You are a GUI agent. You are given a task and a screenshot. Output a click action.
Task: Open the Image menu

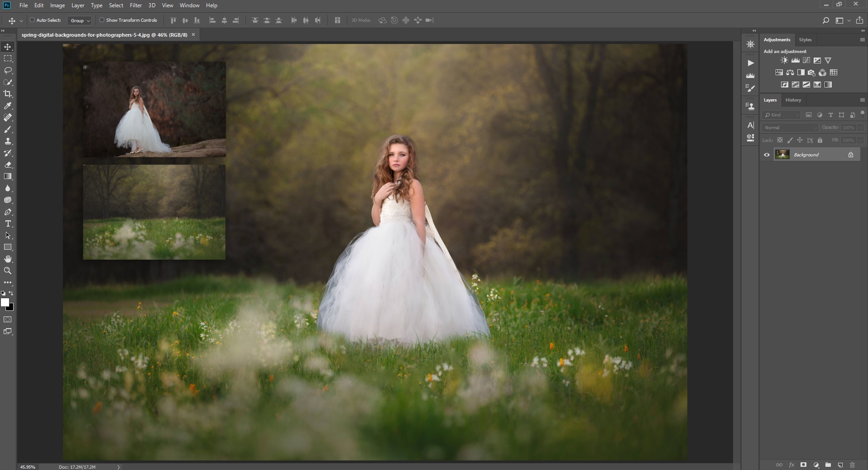(x=57, y=5)
